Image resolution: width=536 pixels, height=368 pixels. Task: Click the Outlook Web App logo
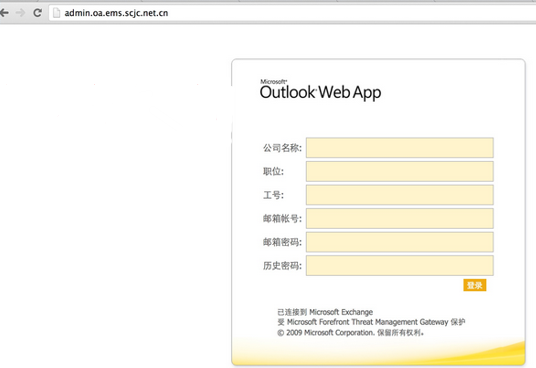(320, 90)
